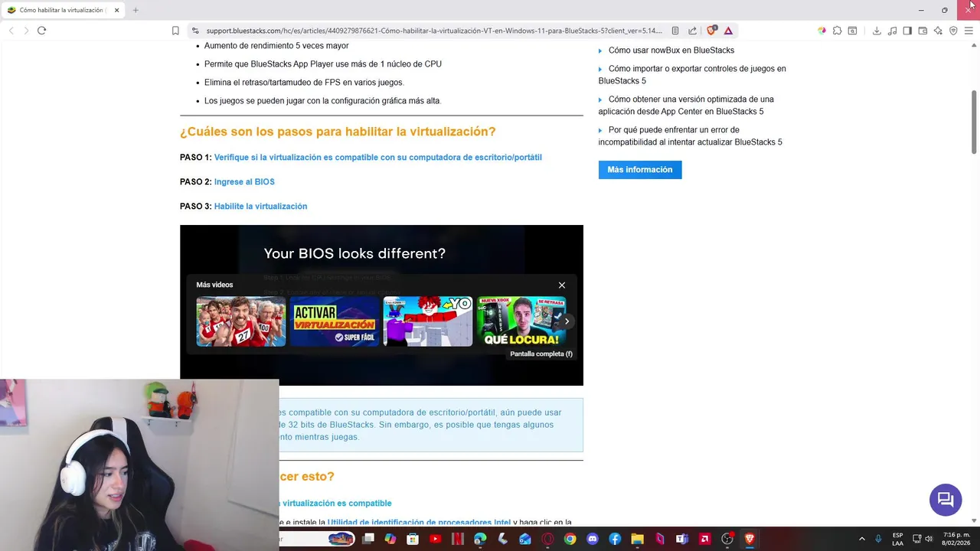
Task: Open the Habilite la virtualización link
Action: [x=260, y=206]
